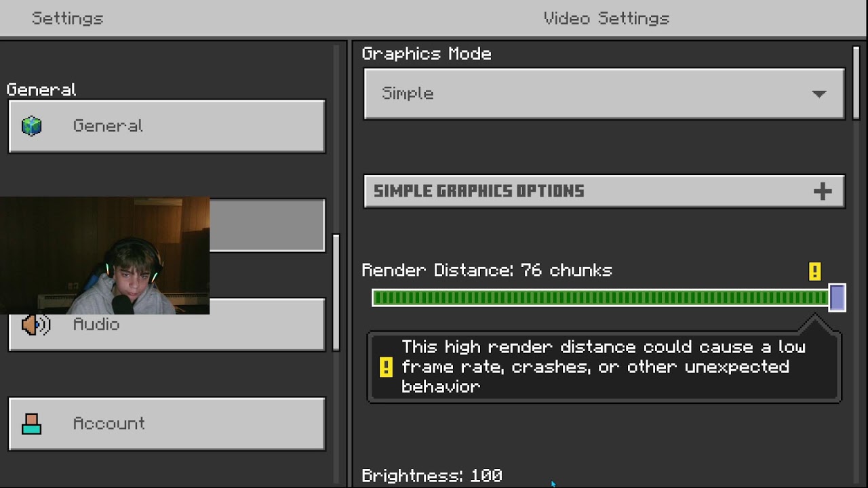868x488 pixels.
Task: Click the left sidebar scrollbar thumb
Action: [x=336, y=292]
